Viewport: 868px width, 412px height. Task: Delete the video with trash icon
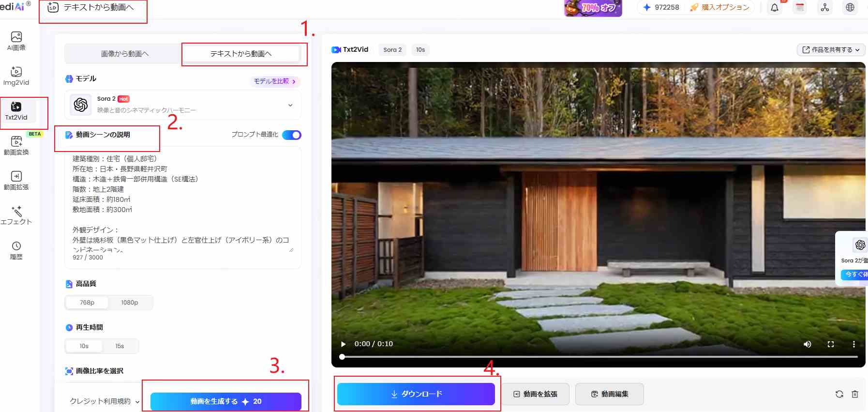point(855,394)
